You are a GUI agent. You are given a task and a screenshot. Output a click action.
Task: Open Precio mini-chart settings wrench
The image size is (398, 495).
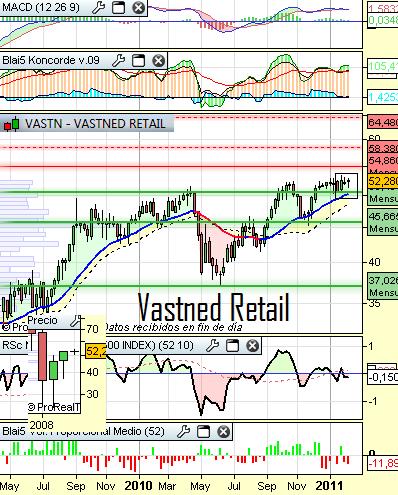coord(75,321)
